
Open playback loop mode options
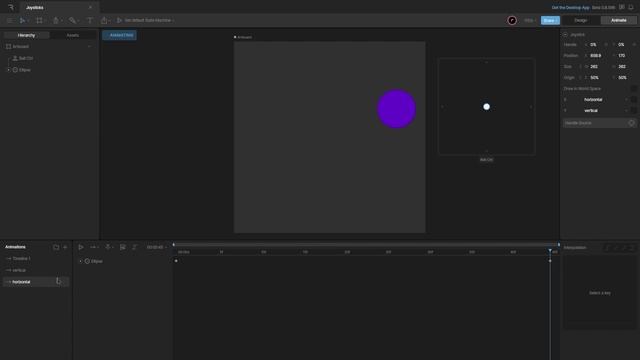pos(94,247)
